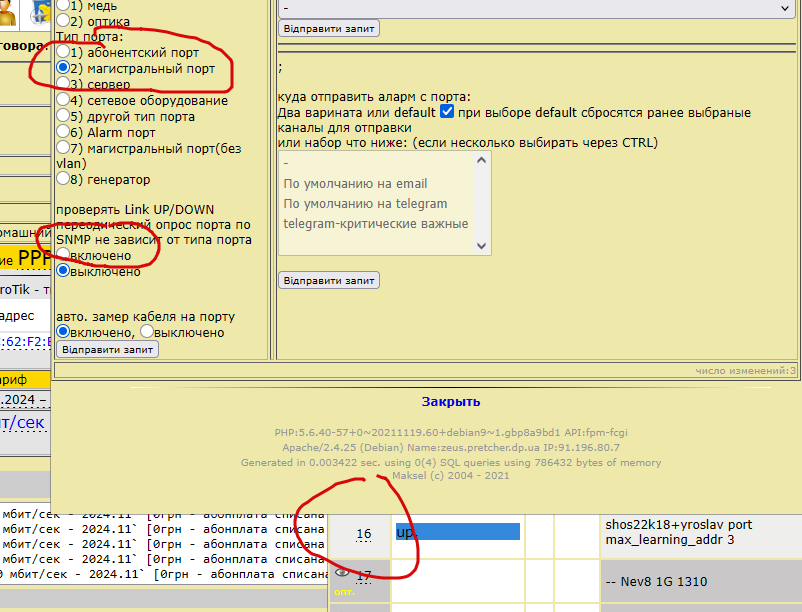
Task: Click alarm list scroll down arrow
Action: 481,246
